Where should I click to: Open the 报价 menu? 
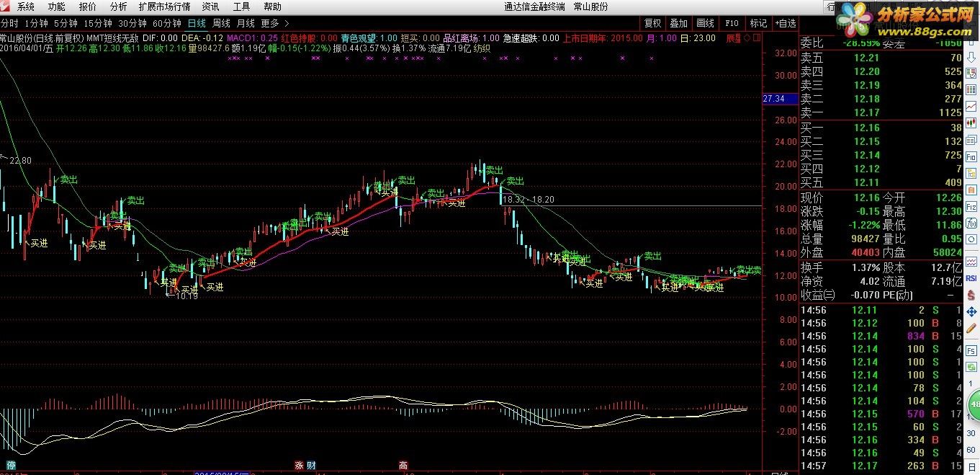(x=87, y=6)
